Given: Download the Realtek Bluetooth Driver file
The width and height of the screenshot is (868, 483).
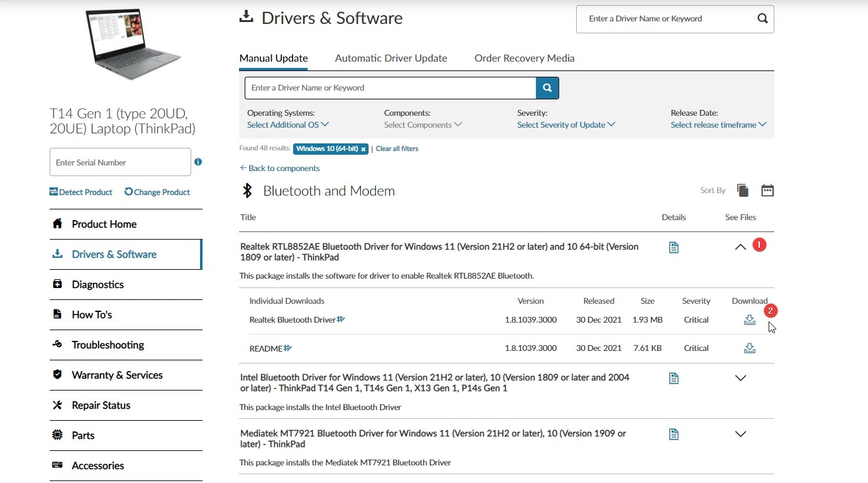Looking at the screenshot, I should [749, 320].
